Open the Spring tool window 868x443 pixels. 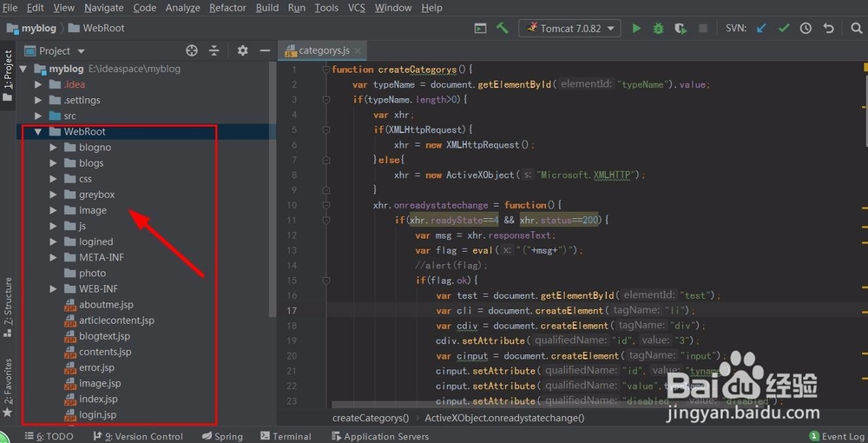[222, 436]
